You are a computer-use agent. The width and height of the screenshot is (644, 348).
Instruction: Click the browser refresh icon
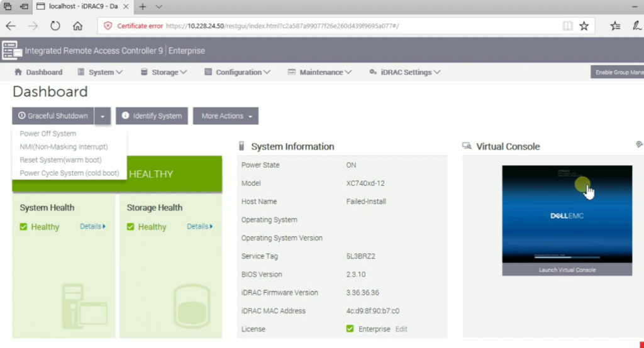point(55,26)
